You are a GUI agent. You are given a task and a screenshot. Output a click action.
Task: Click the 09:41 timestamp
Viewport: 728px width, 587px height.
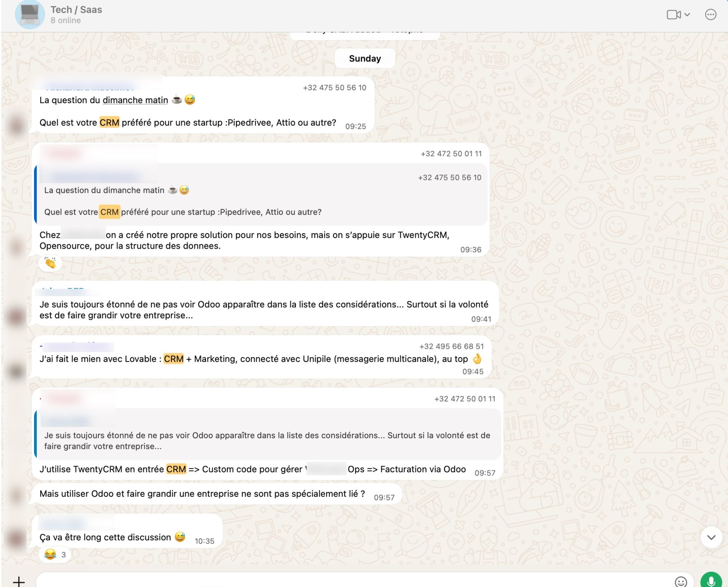(x=481, y=319)
